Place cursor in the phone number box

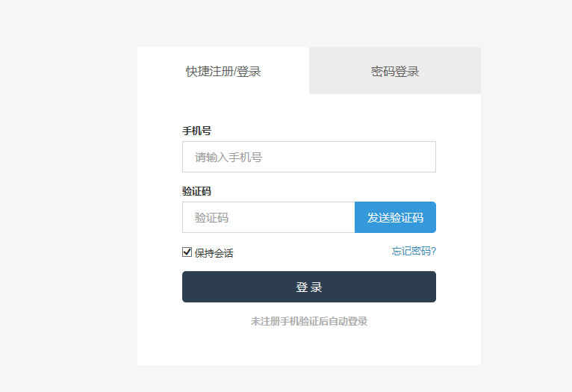coord(308,157)
